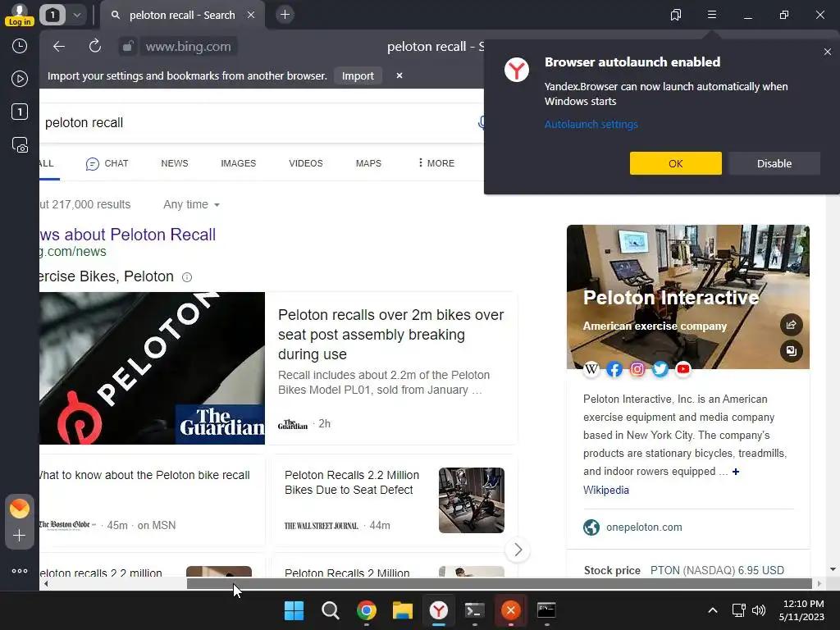This screenshot has width=840, height=630.
Task: Expand the Any time filter dropdown
Action: pyautogui.click(x=191, y=204)
